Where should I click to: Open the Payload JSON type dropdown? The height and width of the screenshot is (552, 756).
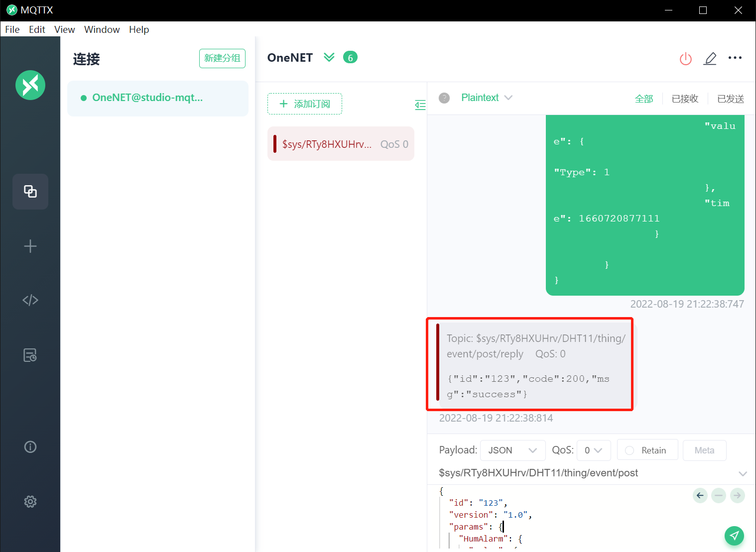(513, 450)
